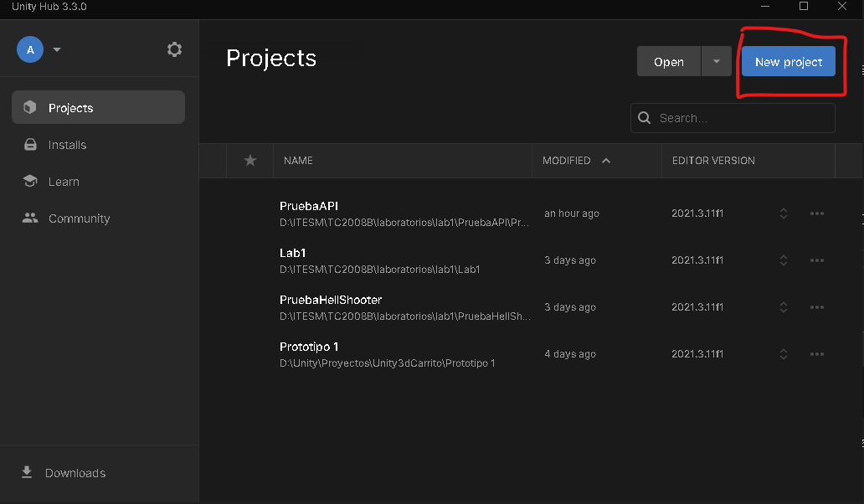Toggle the MODIFIED sort direction arrow
Screen dimensions: 864x504
[x=606, y=160]
